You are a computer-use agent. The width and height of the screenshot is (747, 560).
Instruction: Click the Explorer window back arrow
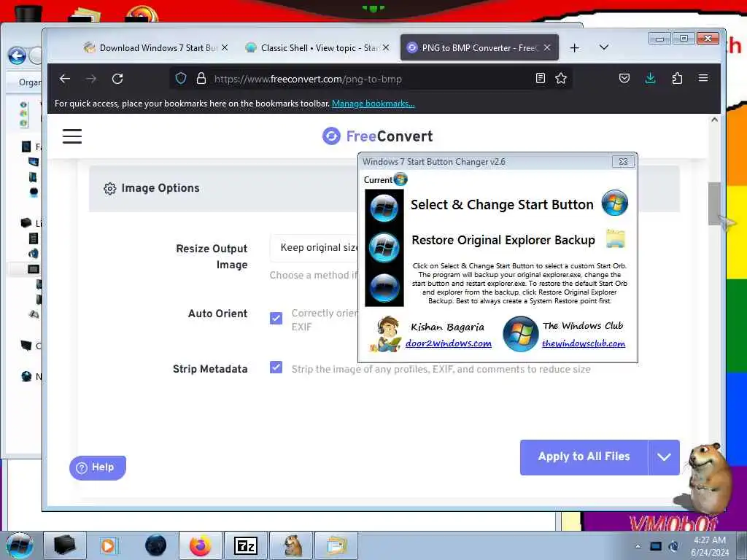18,56
